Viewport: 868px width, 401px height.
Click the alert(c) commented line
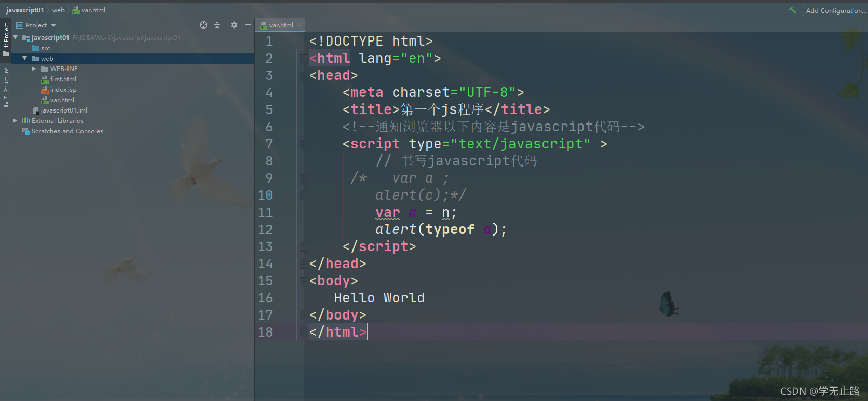[x=421, y=195]
